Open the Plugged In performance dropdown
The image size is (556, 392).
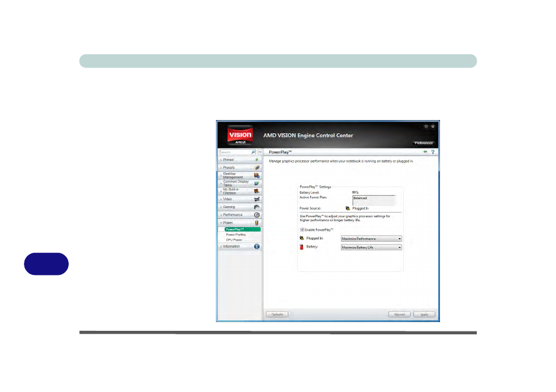[x=371, y=239]
